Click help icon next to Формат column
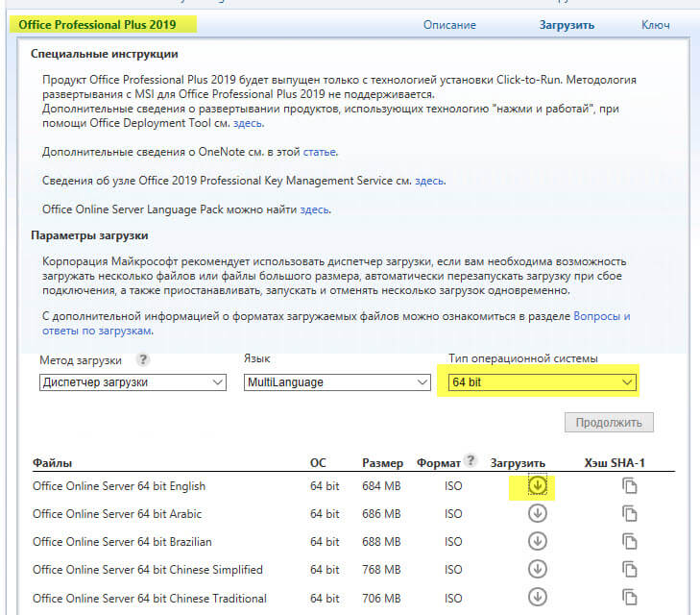 click(471, 461)
